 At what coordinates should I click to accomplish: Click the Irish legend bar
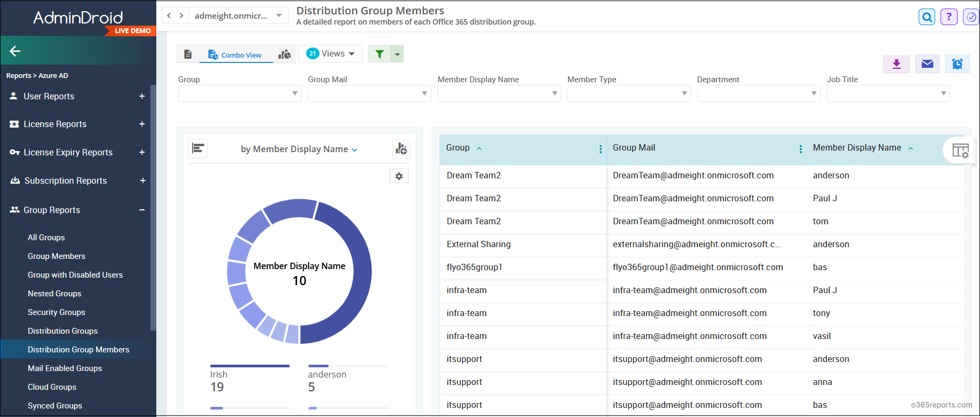click(250, 366)
